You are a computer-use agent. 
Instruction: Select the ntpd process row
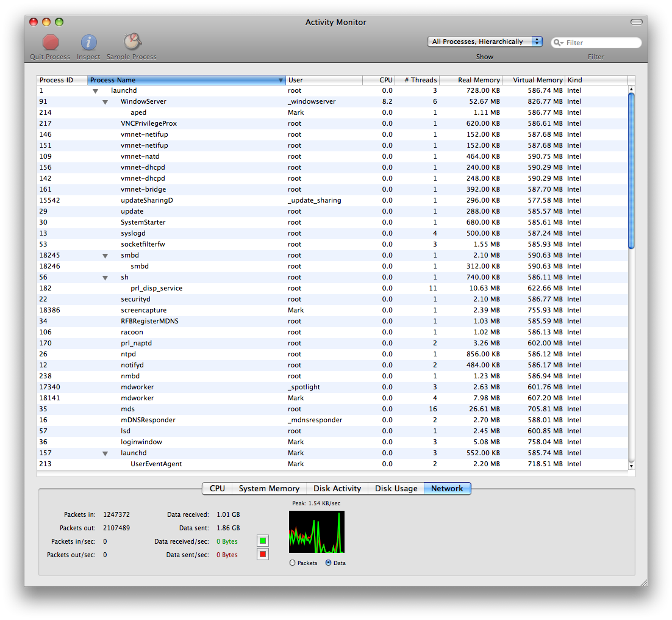(332, 354)
